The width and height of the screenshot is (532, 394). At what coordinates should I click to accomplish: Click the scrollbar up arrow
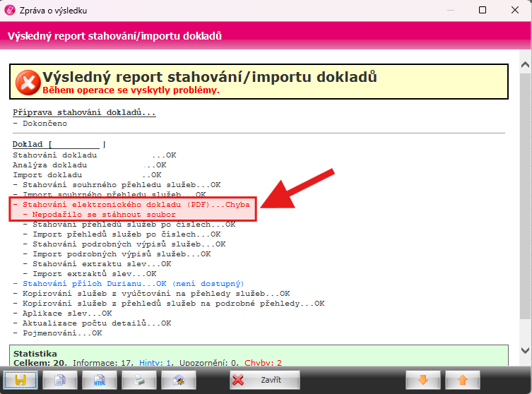[x=525, y=65]
